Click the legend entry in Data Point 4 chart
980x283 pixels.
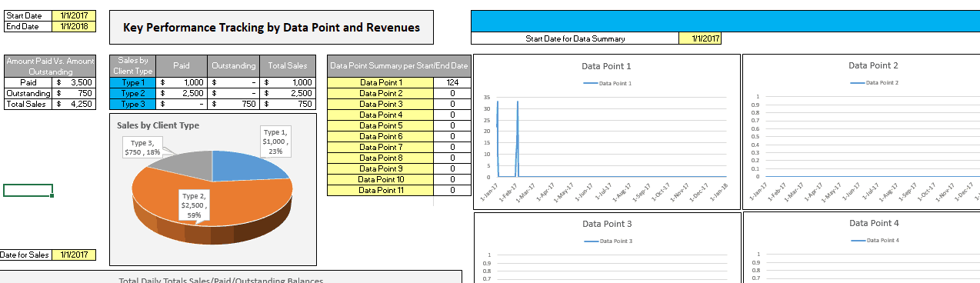tap(875, 240)
